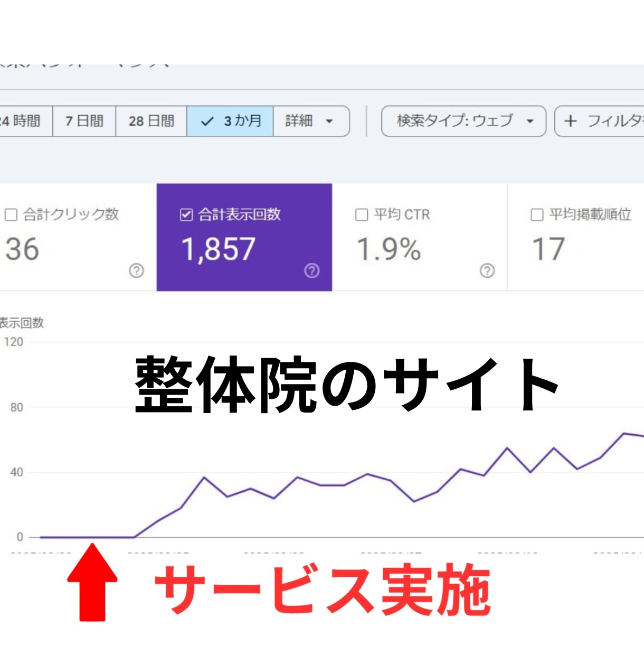Open help icon on 合計表示回数 card
This screenshot has width=644, height=655.
312,270
